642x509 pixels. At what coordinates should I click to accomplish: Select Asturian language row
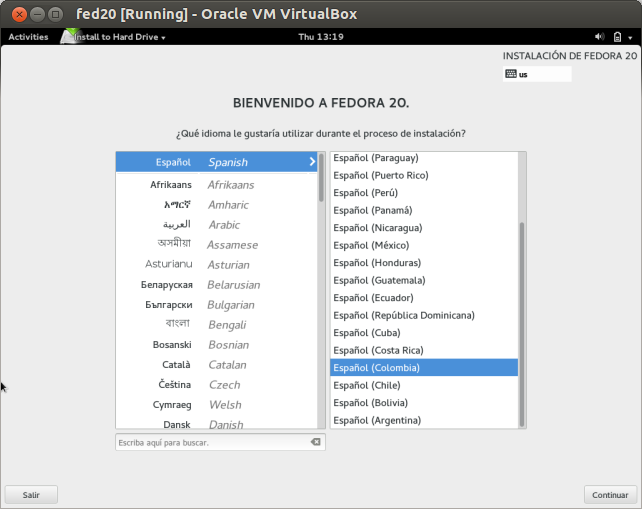click(217, 265)
